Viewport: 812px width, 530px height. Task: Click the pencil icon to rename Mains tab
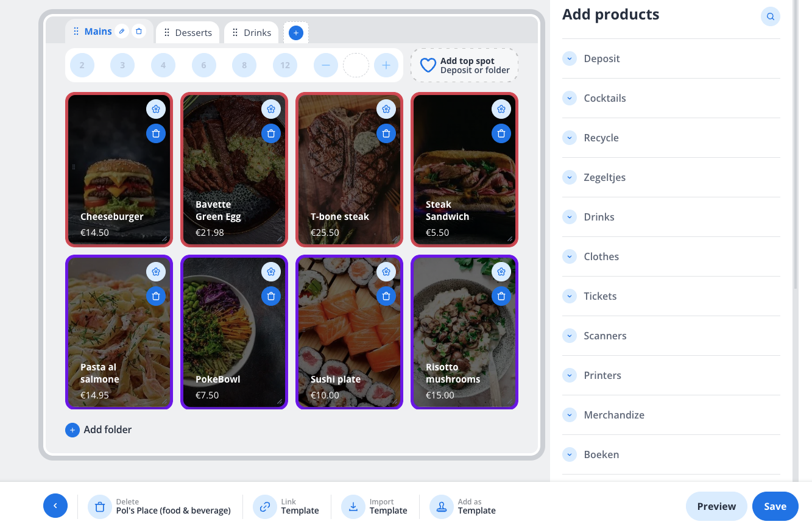pyautogui.click(x=122, y=31)
